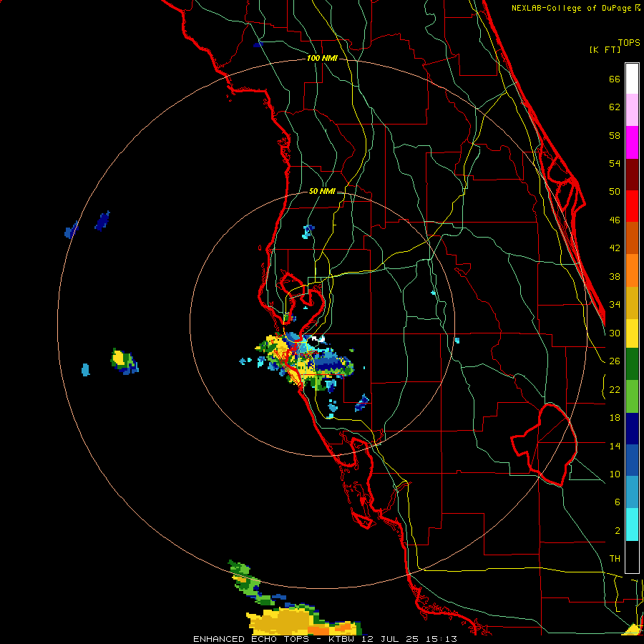Select the 46 legend value

click(615, 220)
